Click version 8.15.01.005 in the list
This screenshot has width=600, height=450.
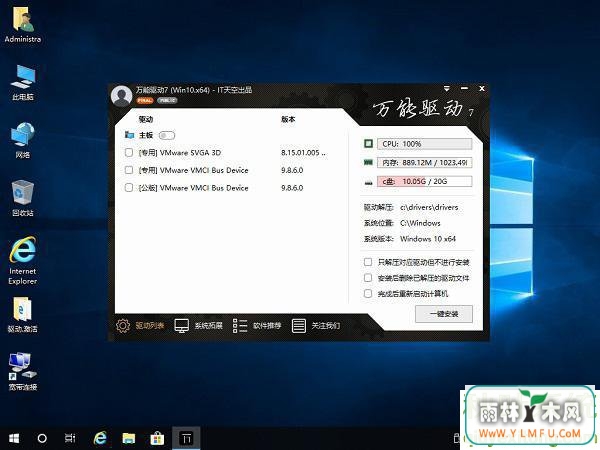[303, 153]
